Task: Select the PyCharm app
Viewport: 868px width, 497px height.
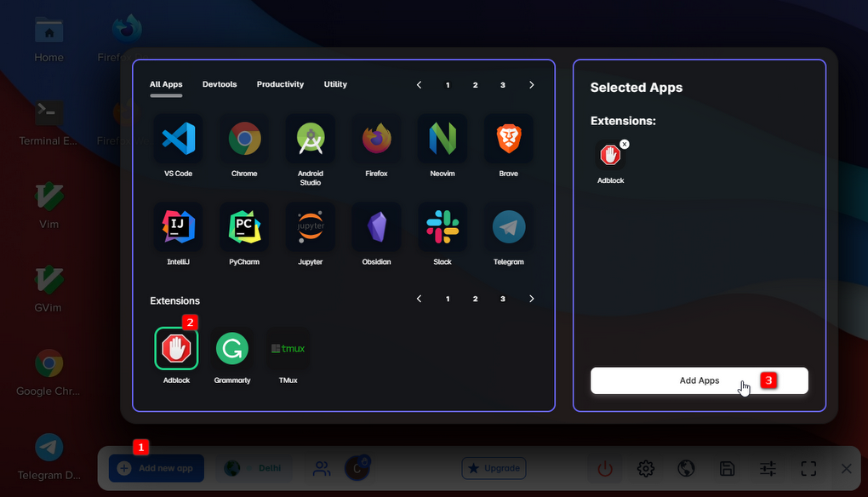Action: (244, 227)
